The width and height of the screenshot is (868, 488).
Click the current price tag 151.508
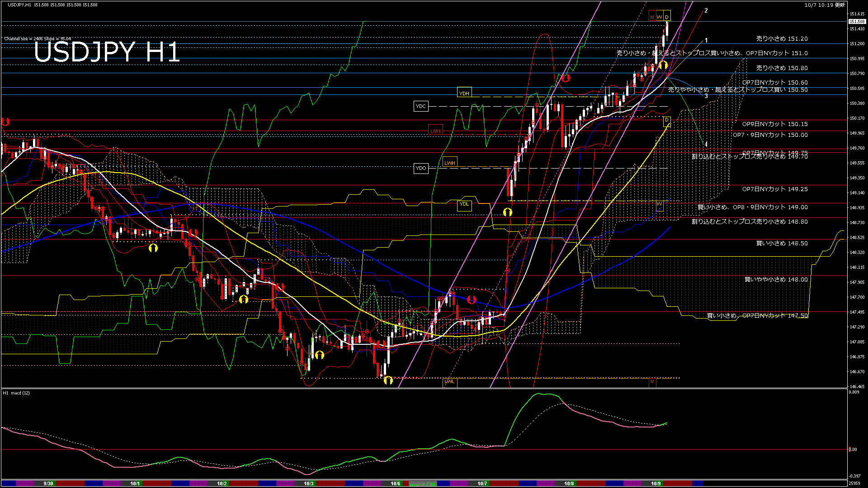[857, 22]
